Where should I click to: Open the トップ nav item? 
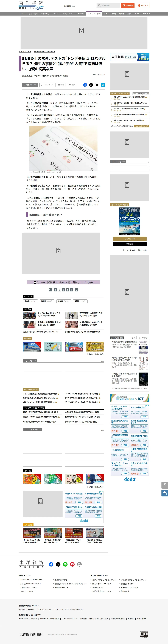coord(23,14)
